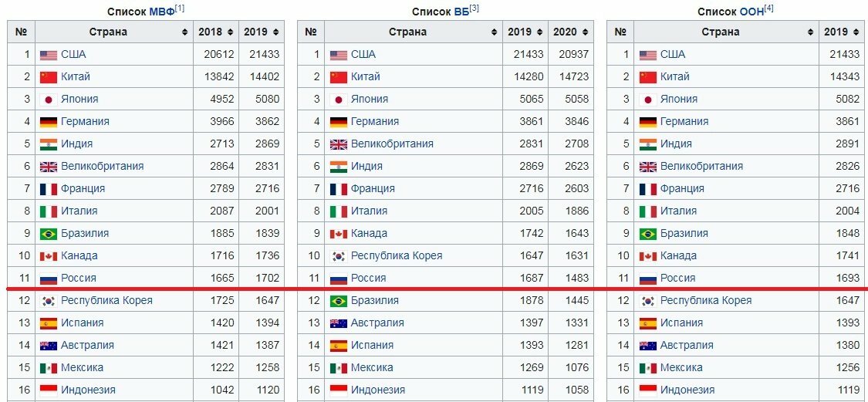Select the 1693 value for Россия in ООН table

tap(847, 278)
